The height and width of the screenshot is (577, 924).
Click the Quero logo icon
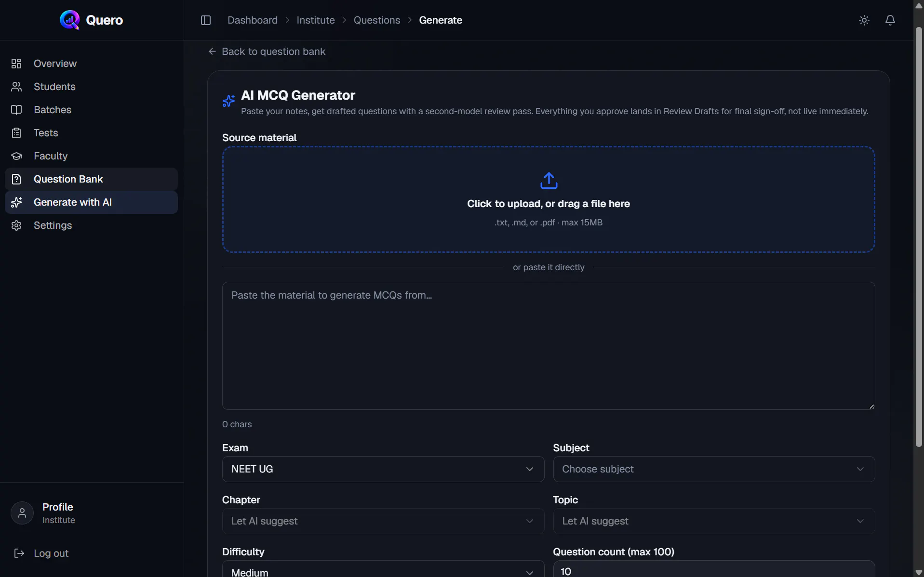click(70, 20)
